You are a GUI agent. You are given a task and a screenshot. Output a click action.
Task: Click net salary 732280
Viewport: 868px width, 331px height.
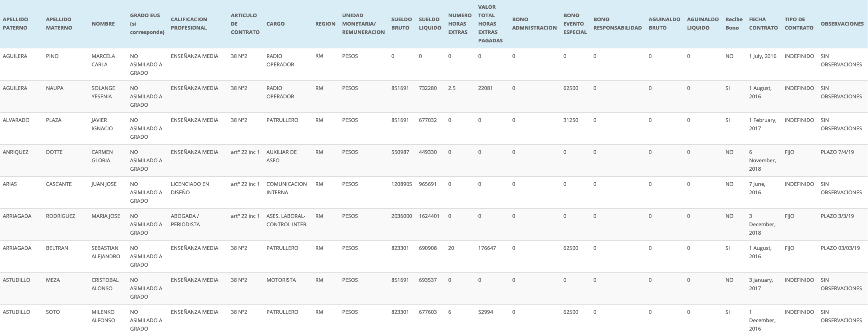coord(428,88)
